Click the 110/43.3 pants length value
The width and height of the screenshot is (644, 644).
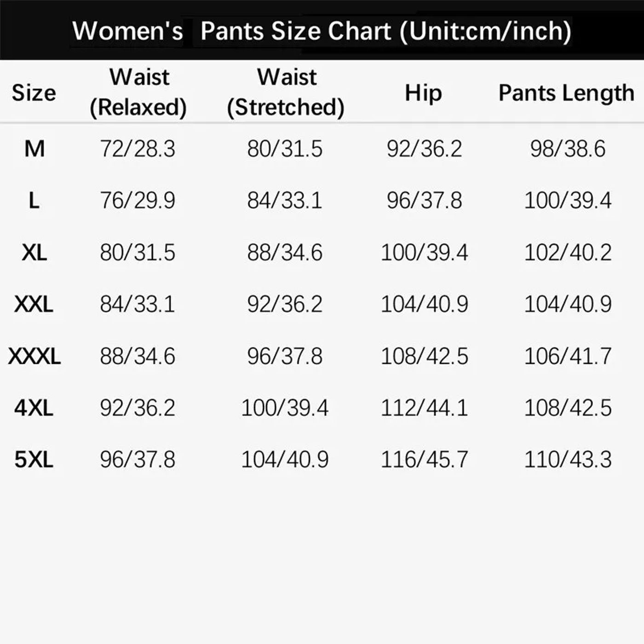(x=568, y=460)
